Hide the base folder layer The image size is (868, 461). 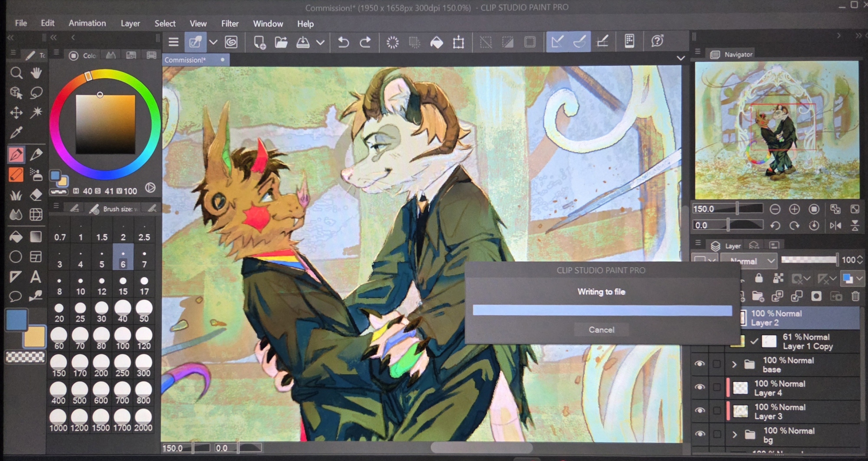(x=700, y=364)
